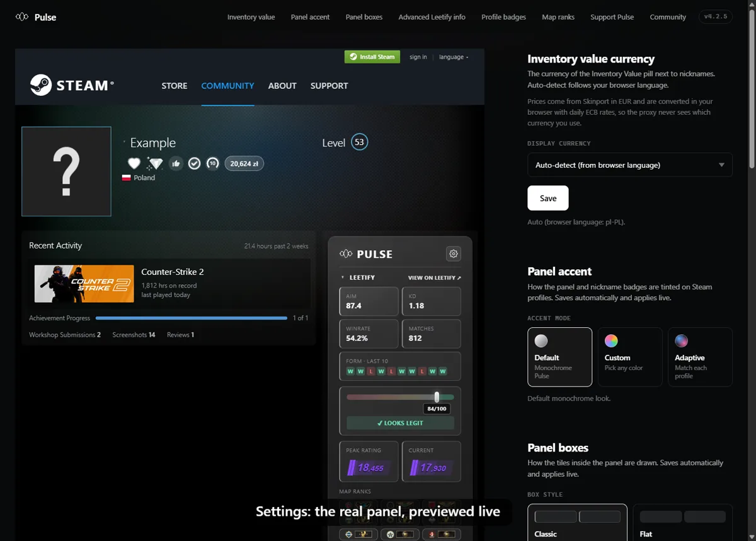Open View on Leetify link

[x=435, y=277]
